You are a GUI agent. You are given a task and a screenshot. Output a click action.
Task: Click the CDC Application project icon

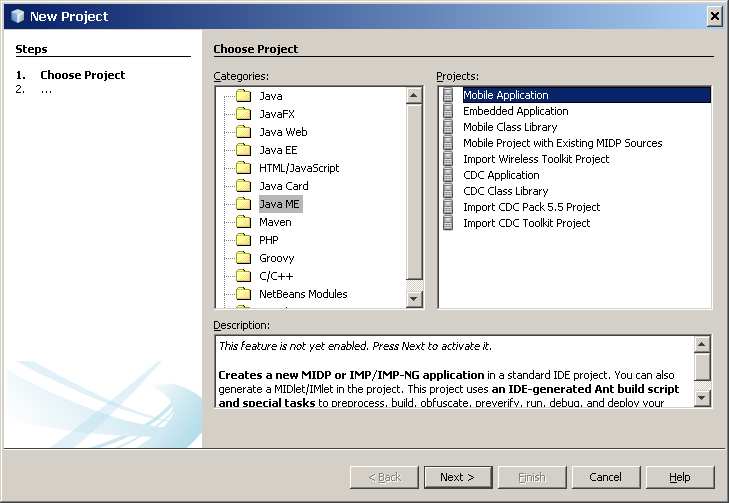pyautogui.click(x=448, y=175)
